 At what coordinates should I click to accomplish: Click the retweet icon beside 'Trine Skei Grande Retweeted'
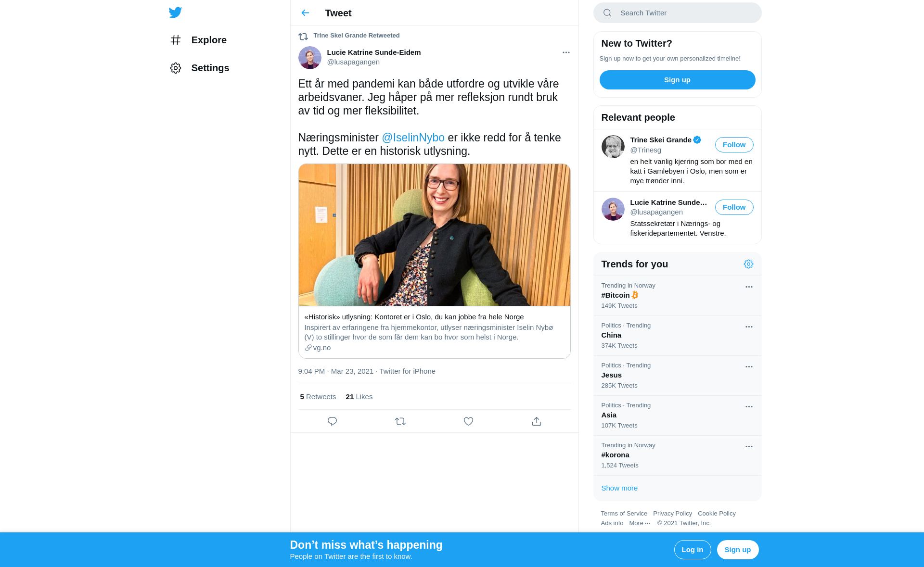click(303, 36)
